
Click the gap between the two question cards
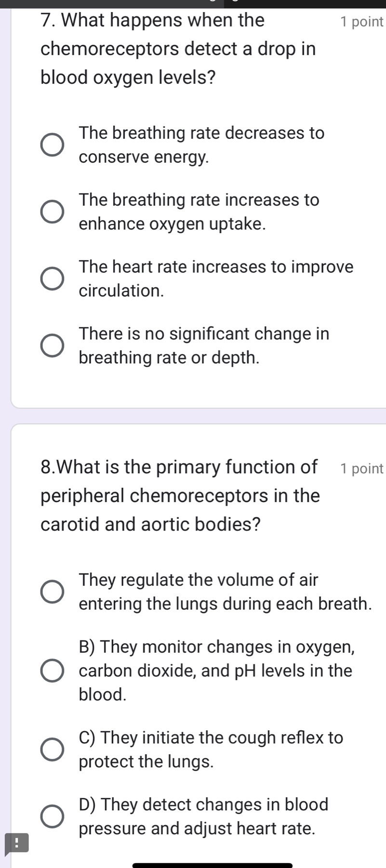[193, 414]
